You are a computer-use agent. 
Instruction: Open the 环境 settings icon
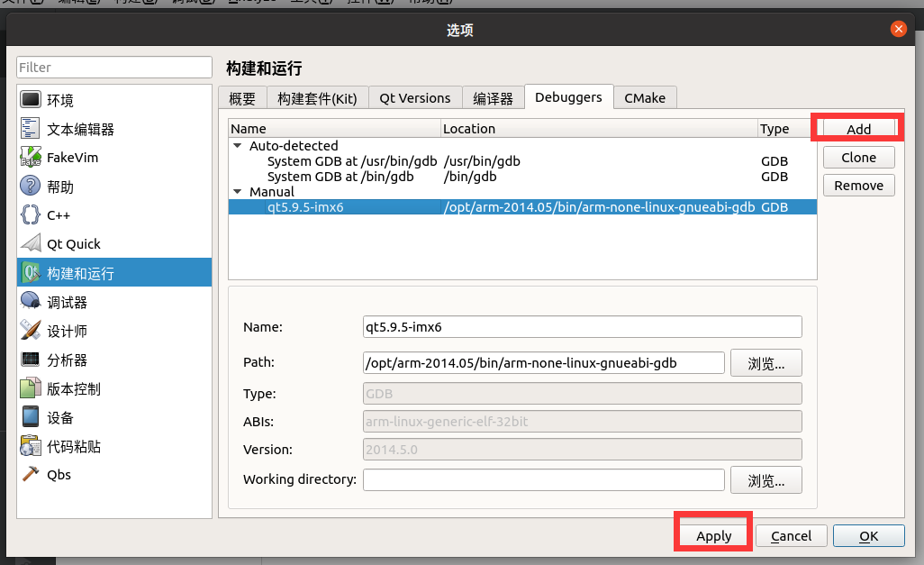(x=31, y=100)
